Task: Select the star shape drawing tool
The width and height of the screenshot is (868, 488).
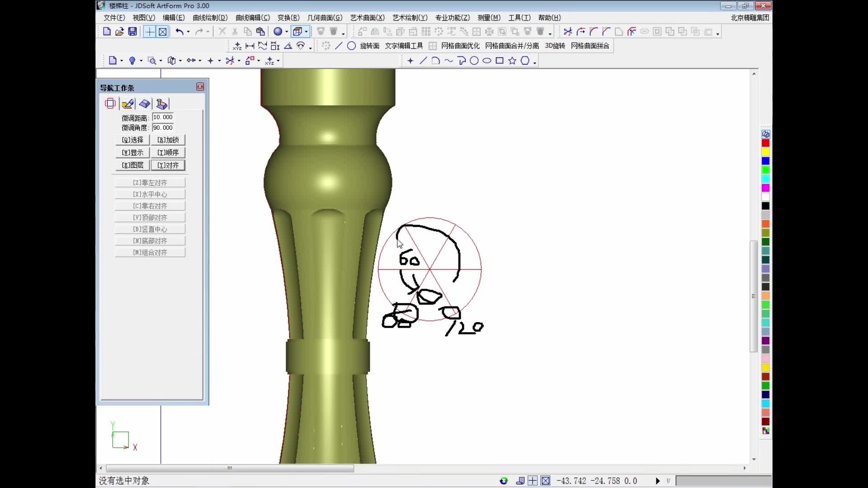Action: [x=512, y=61]
